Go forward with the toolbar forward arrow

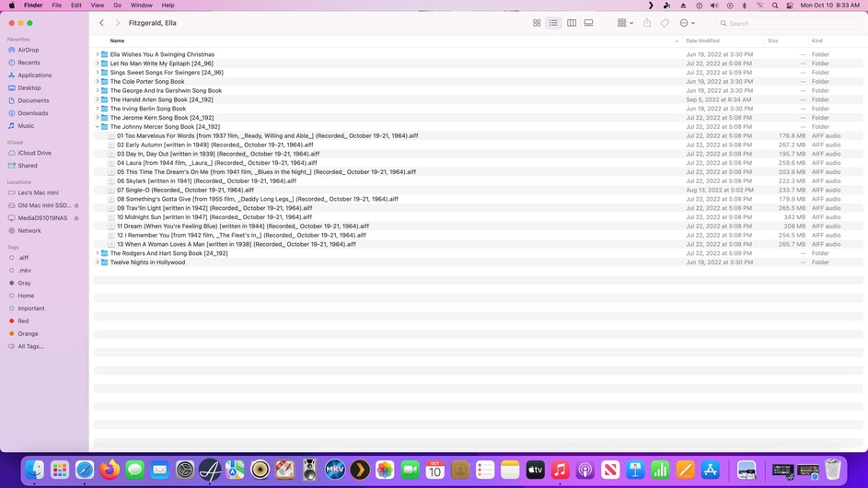click(117, 23)
